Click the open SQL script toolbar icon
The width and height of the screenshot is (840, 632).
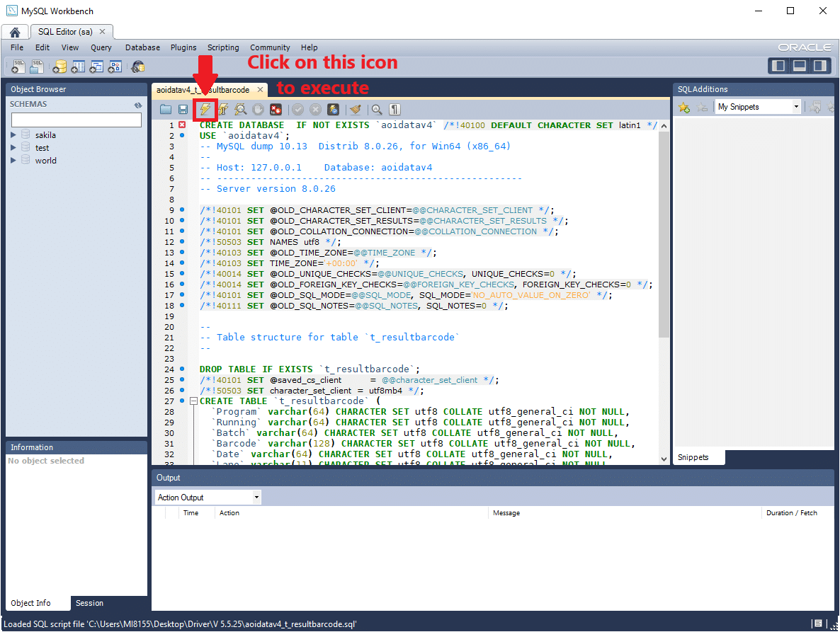tap(36, 67)
